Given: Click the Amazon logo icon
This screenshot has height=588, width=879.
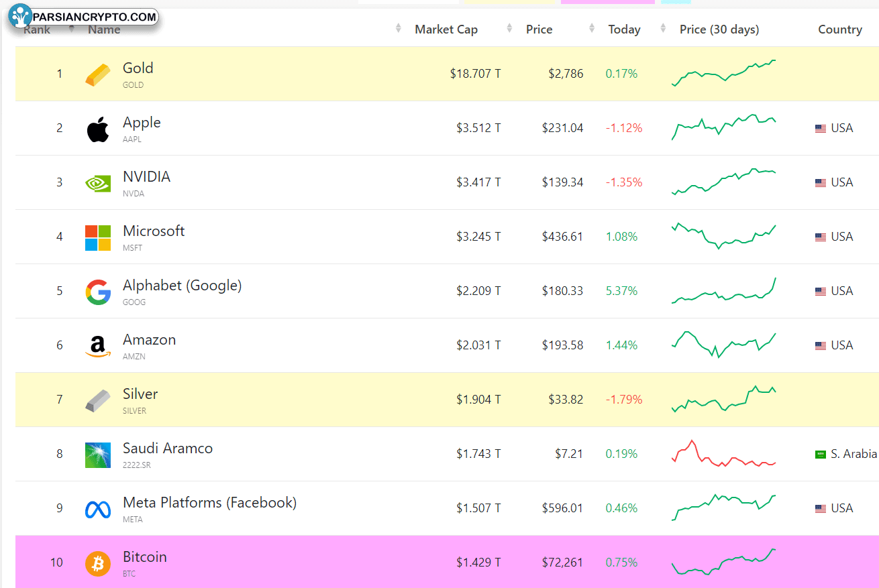Looking at the screenshot, I should 98,347.
